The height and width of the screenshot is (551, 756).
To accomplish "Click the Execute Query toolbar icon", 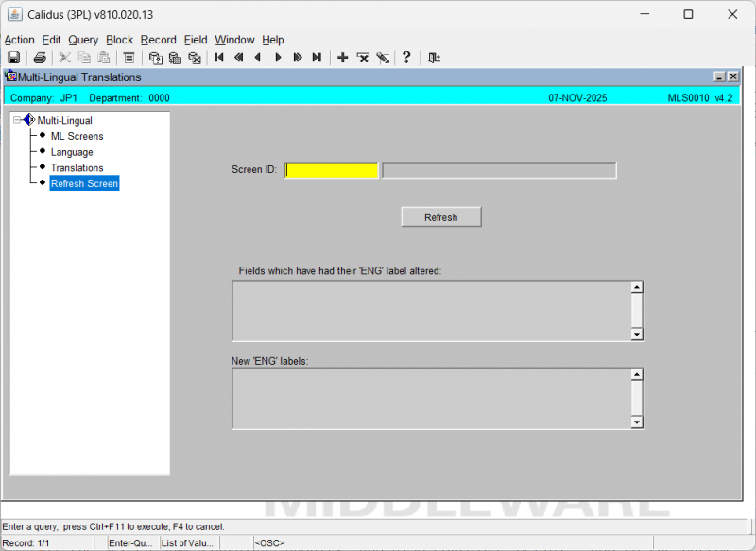I will point(176,58).
